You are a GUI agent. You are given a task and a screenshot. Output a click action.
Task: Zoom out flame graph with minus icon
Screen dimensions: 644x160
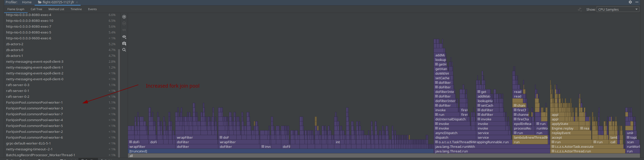click(x=124, y=23)
